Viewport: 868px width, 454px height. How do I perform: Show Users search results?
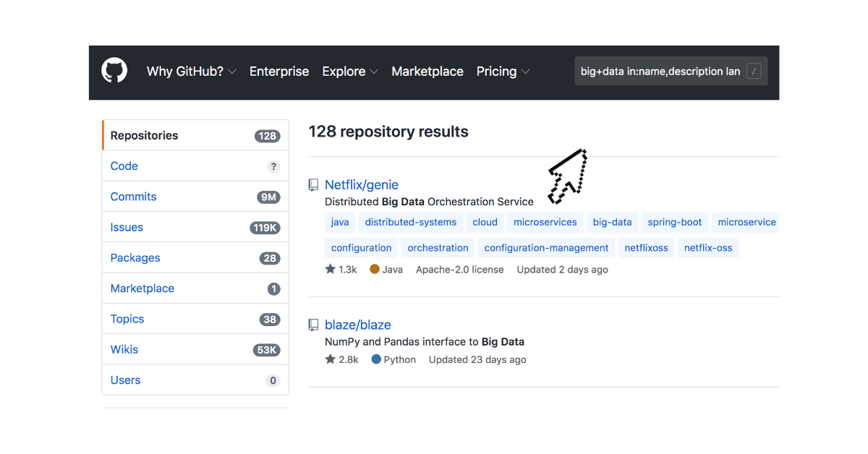click(x=195, y=380)
